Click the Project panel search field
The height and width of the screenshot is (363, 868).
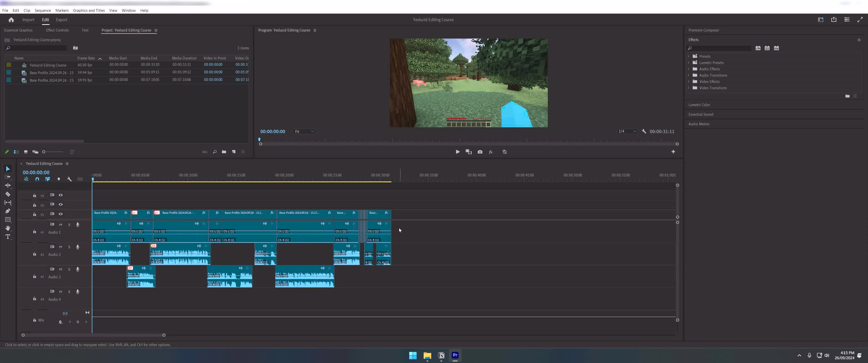[36, 48]
